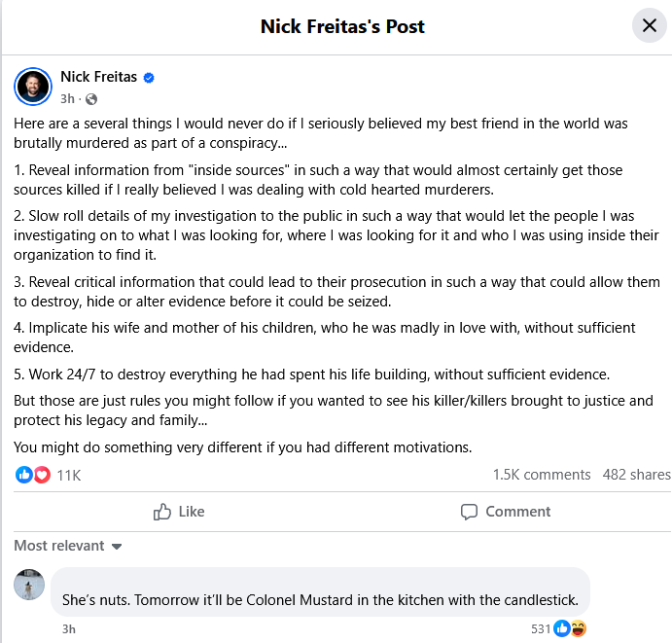Open Nick Freitas's profile picture

point(32,87)
